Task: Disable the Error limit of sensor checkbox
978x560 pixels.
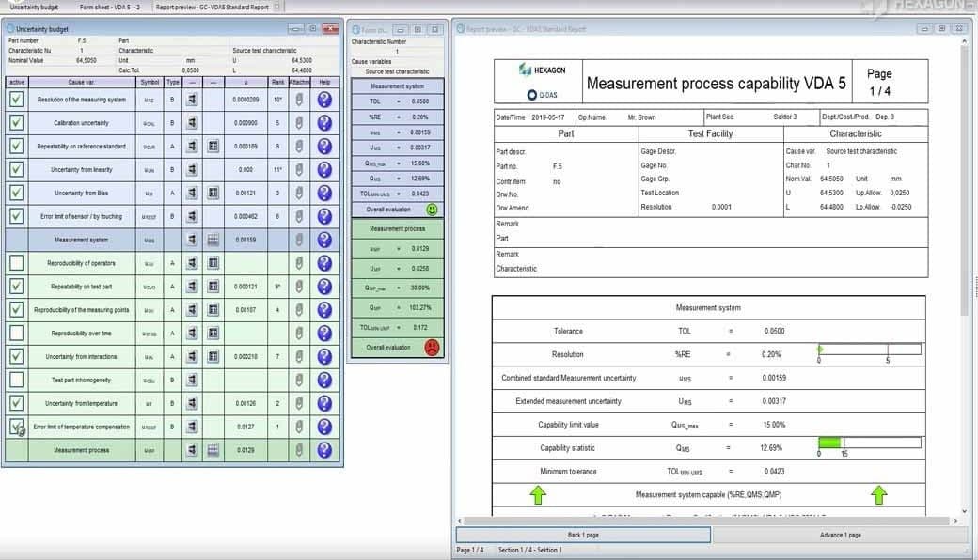Action: [16, 212]
